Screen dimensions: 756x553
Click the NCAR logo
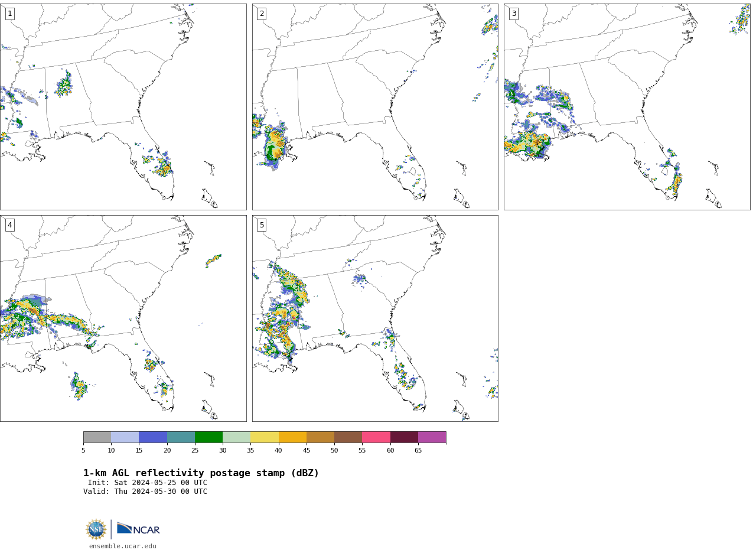(x=138, y=529)
